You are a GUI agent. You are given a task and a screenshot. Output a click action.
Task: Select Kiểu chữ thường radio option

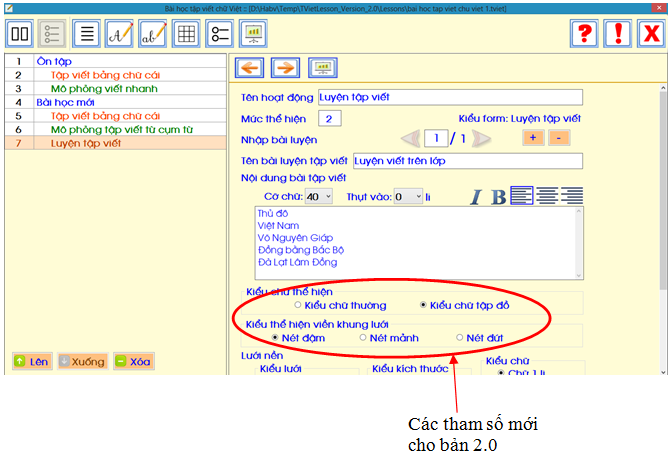click(298, 305)
